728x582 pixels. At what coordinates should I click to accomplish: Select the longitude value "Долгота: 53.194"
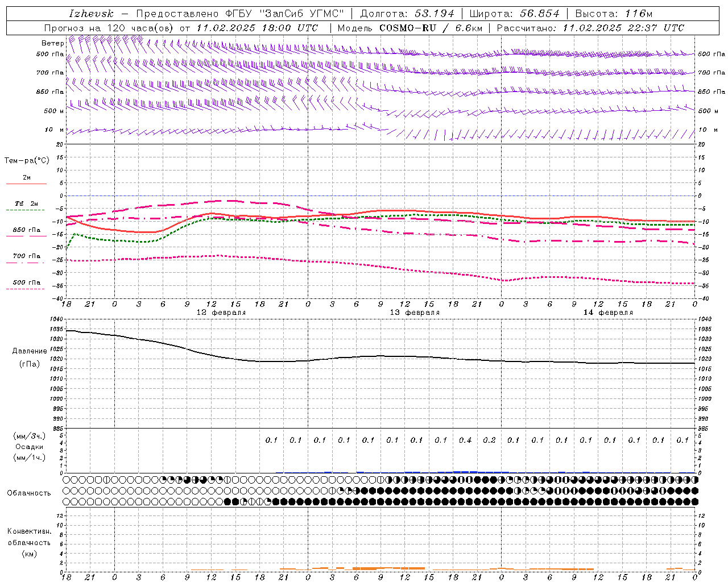pos(408,14)
